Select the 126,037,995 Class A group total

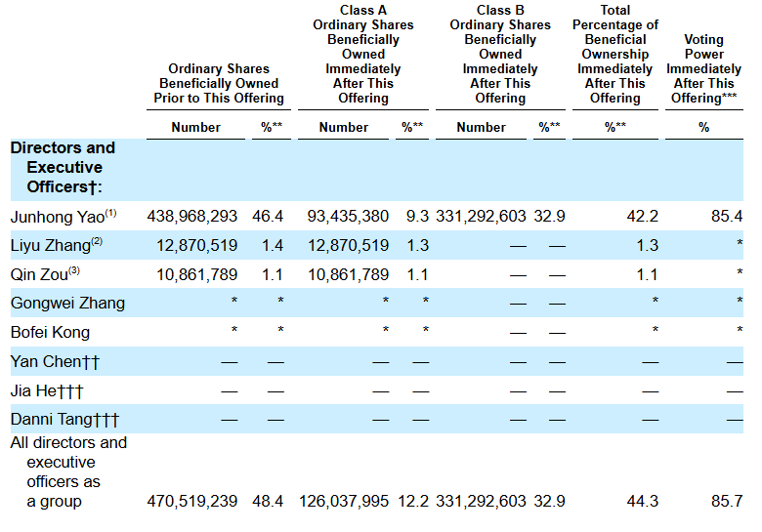[x=344, y=501]
